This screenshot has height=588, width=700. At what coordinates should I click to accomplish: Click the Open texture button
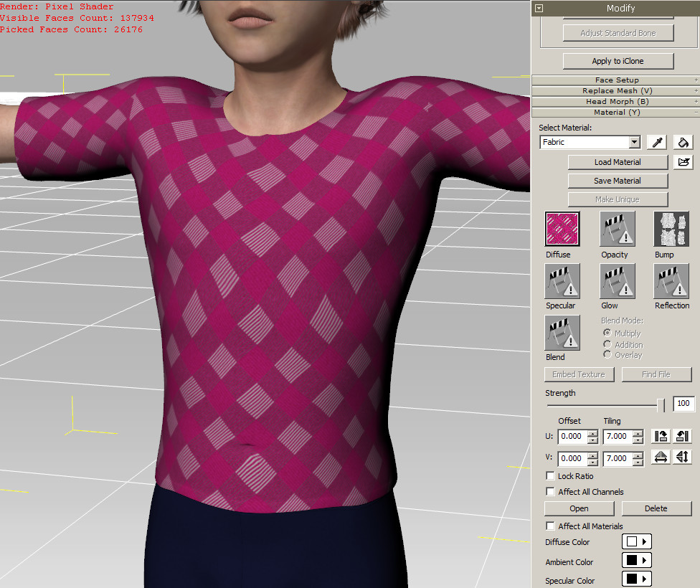pos(579,508)
